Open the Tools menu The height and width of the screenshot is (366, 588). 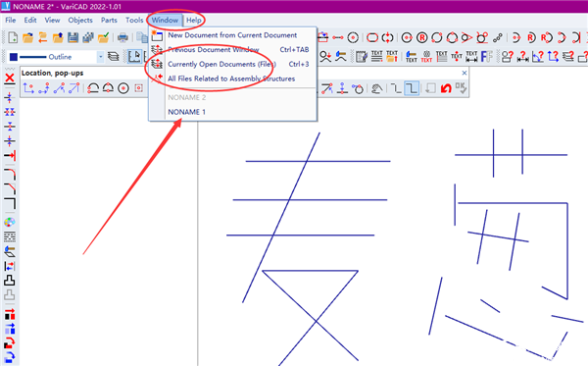(x=134, y=21)
